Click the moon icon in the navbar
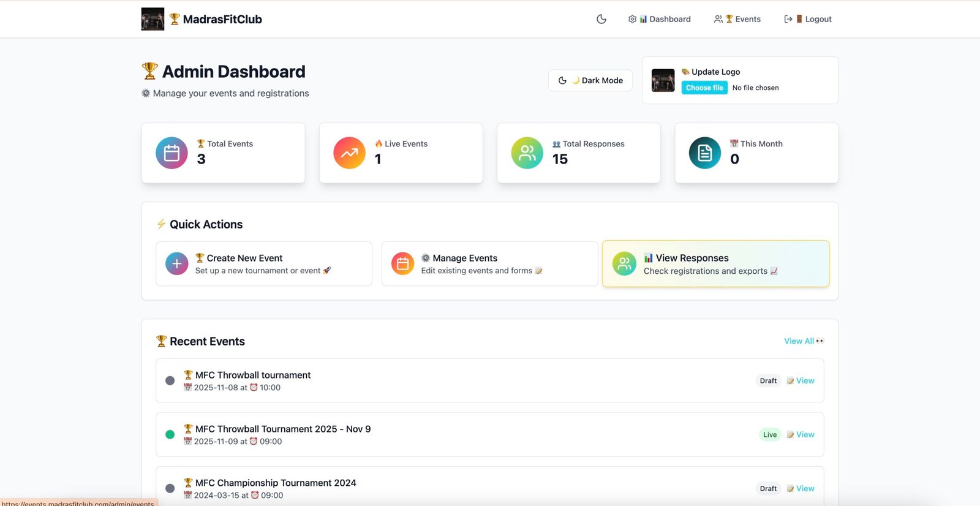980x506 pixels. coord(601,19)
